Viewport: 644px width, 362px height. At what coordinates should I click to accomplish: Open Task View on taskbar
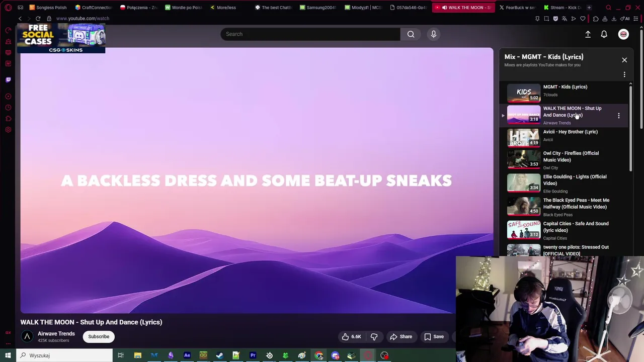point(121,355)
